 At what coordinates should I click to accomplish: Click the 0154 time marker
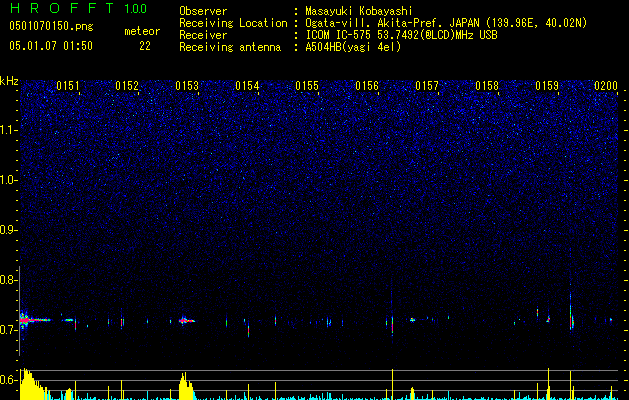coord(247,86)
